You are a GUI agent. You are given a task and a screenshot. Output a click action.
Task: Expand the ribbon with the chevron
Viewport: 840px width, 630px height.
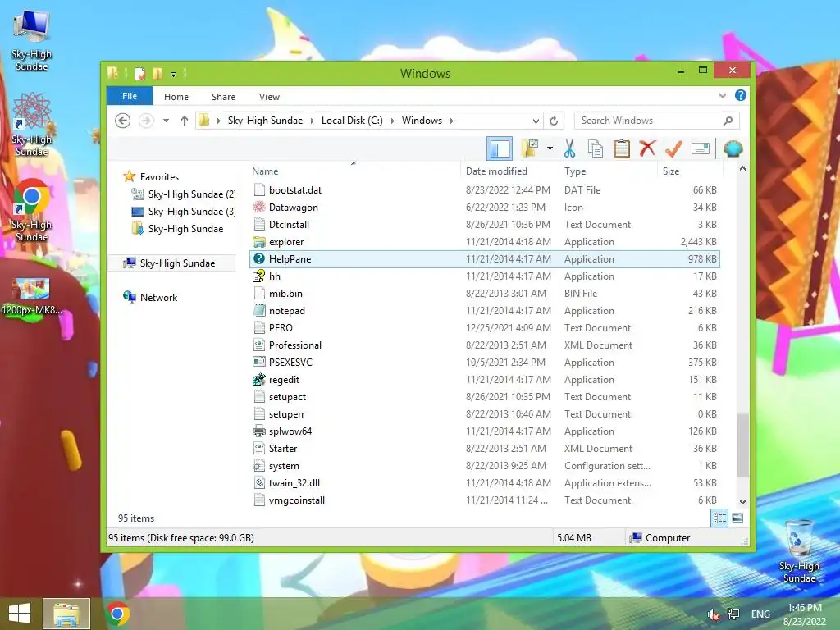click(722, 96)
